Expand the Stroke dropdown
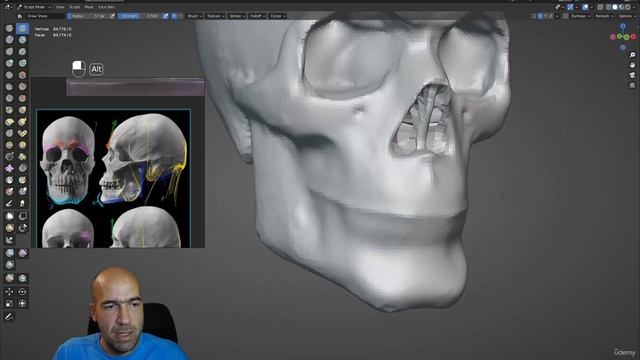Screen dimensions: 640x360 237,16
